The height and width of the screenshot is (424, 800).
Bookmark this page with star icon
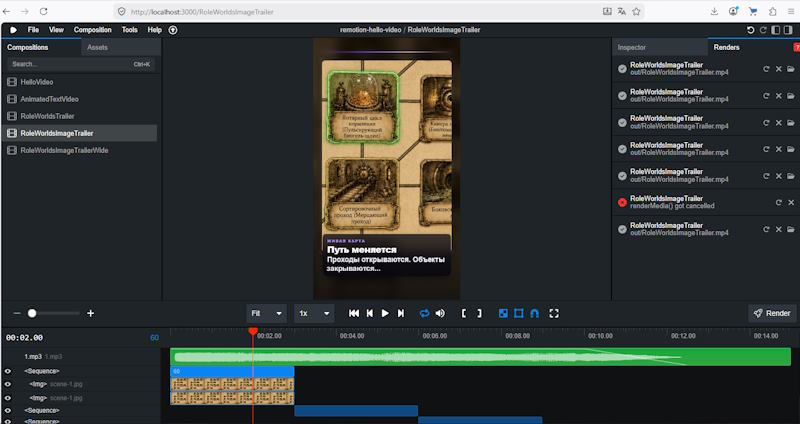tap(636, 11)
